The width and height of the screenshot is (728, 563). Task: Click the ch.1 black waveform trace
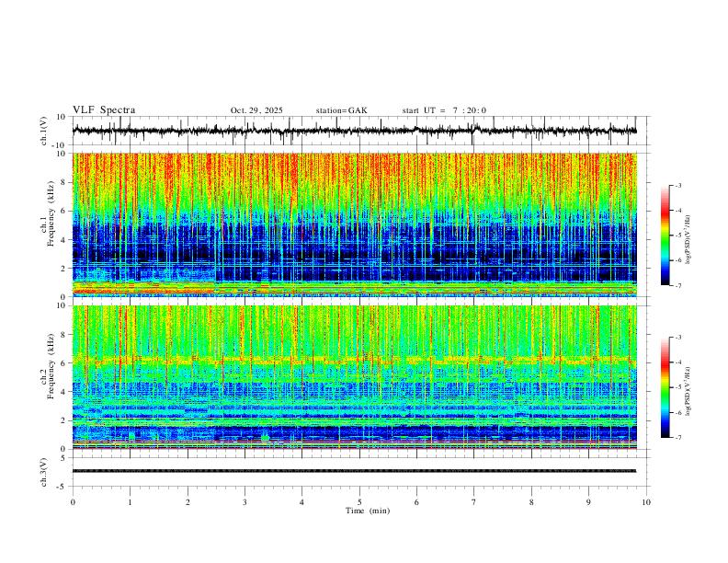pyautogui.click(x=354, y=131)
